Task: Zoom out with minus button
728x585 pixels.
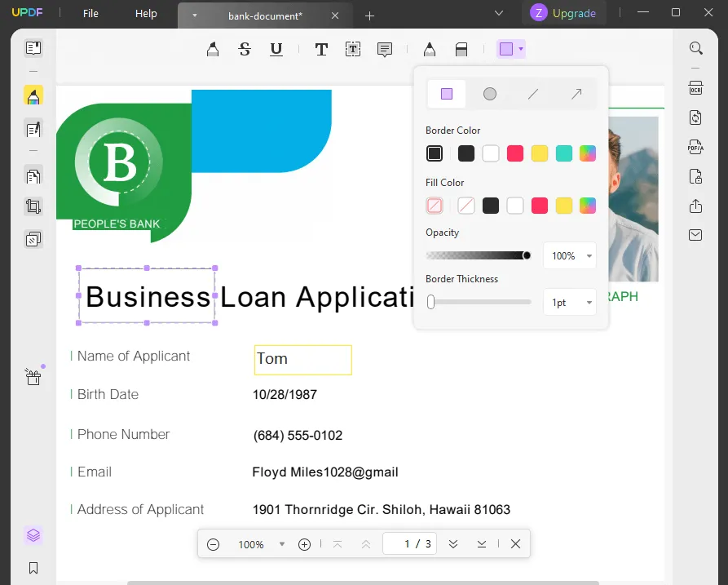Action: click(213, 544)
